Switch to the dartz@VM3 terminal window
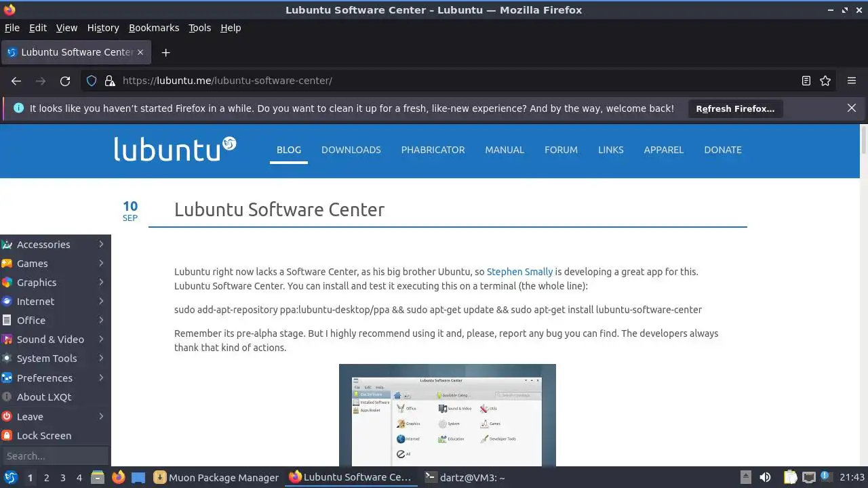Image resolution: width=868 pixels, height=488 pixels. tap(465, 477)
